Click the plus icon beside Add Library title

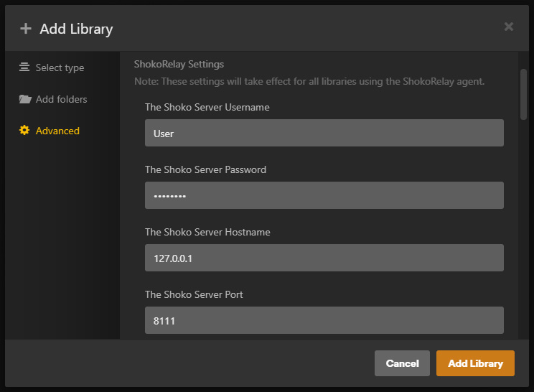(26, 29)
